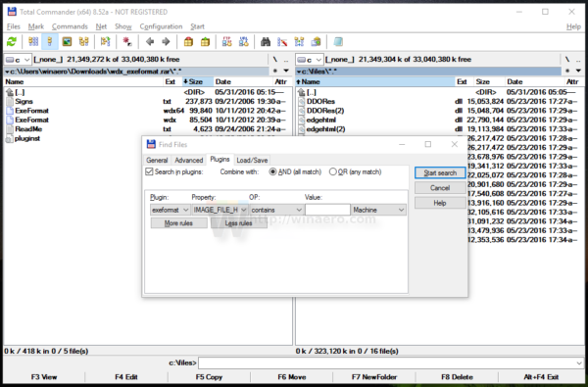Image resolution: width=588 pixels, height=387 pixels.
Task: Expand the IMAGE_FILE_H Property dropdown
Action: 243,210
